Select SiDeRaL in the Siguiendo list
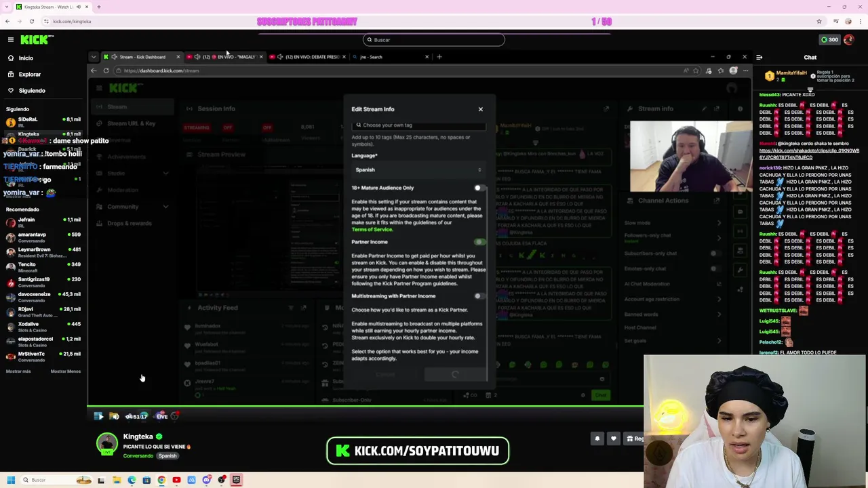This screenshot has width=868, height=488. point(43,122)
